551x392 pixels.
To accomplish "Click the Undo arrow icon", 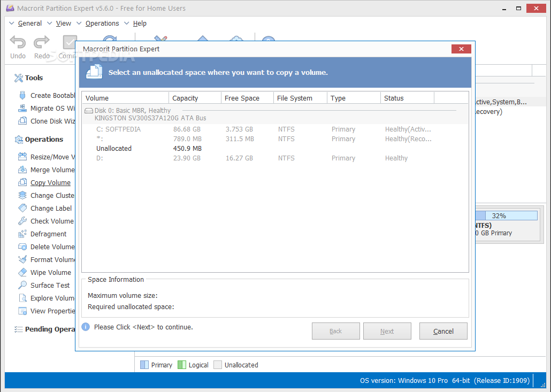I will (18, 42).
